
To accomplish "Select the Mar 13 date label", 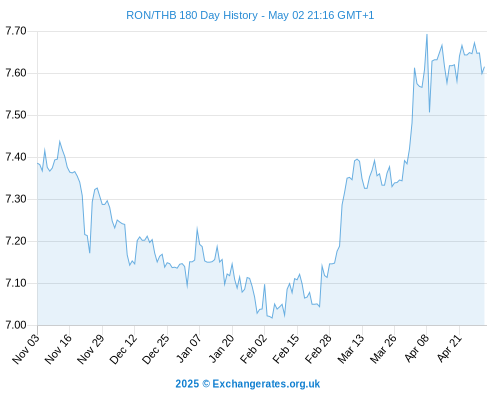I will (351, 348).
